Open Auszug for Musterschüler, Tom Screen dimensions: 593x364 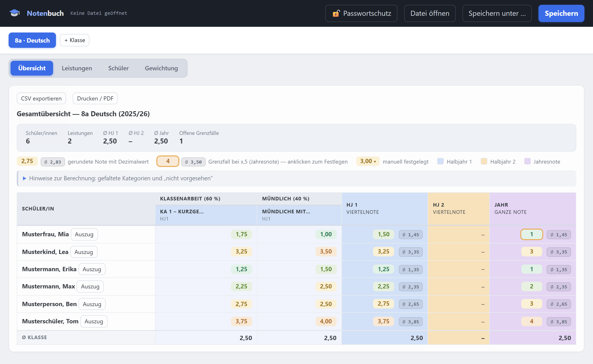pyautogui.click(x=94, y=321)
